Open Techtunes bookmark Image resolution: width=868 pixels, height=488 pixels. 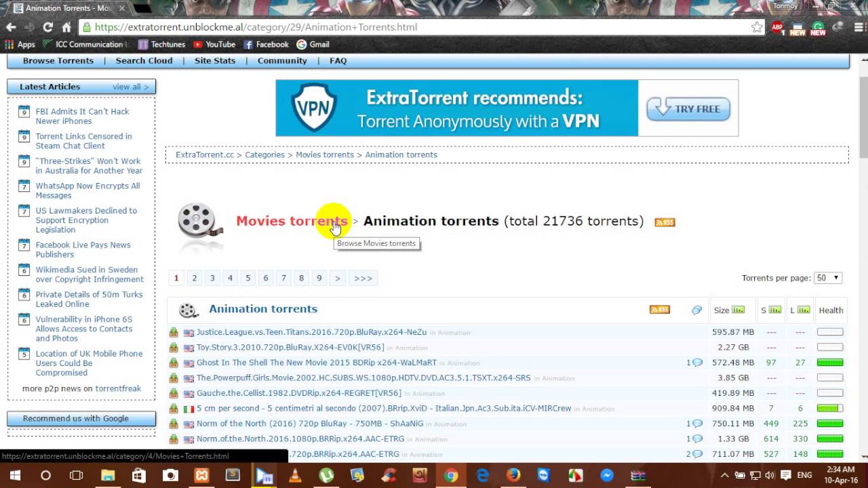pyautogui.click(x=161, y=44)
